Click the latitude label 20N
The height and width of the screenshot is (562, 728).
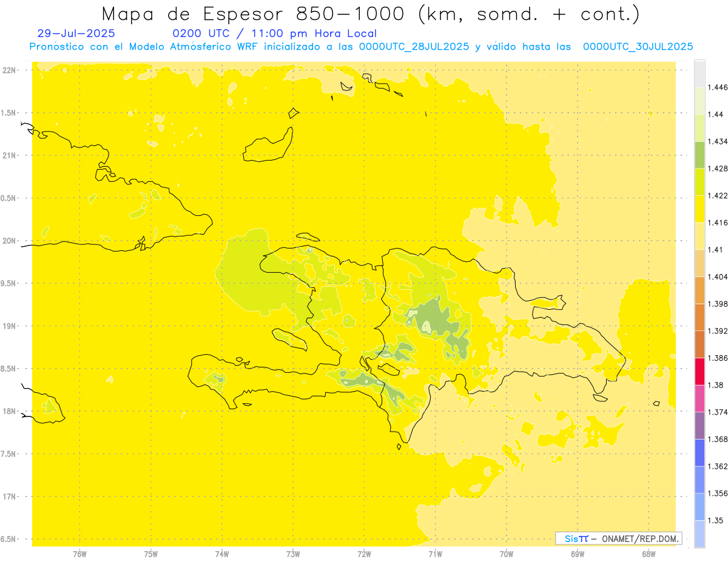[x=10, y=241]
